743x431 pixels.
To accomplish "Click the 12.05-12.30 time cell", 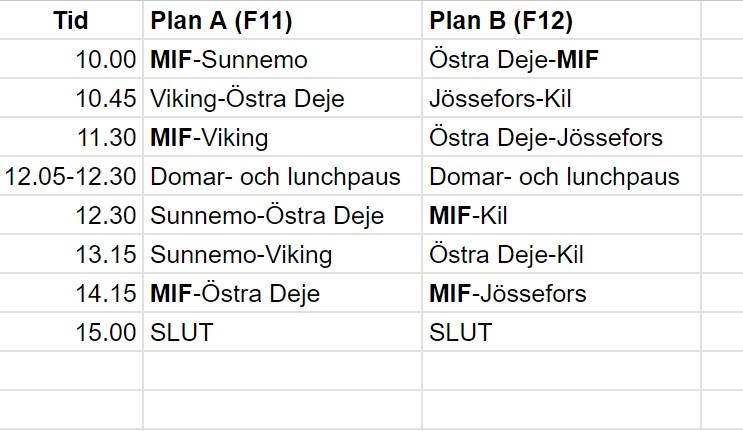I will [71, 177].
